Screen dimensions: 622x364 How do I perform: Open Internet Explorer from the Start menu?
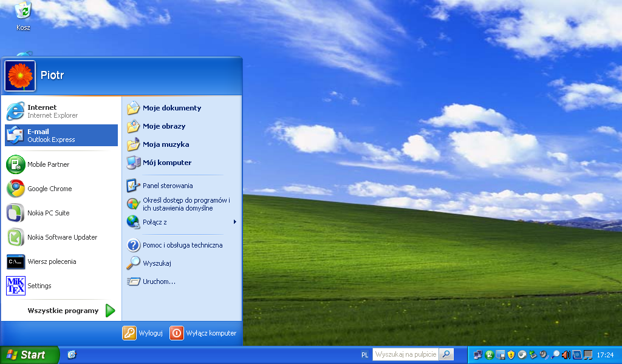(61, 111)
